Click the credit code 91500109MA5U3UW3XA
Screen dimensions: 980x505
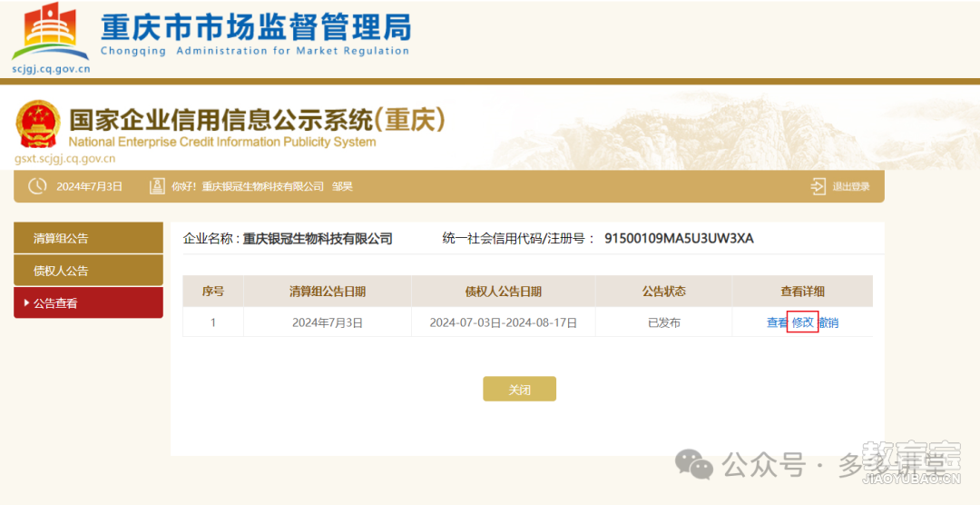(x=679, y=238)
